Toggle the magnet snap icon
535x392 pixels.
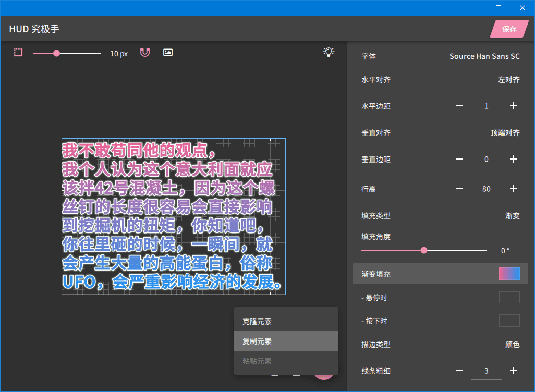145,52
